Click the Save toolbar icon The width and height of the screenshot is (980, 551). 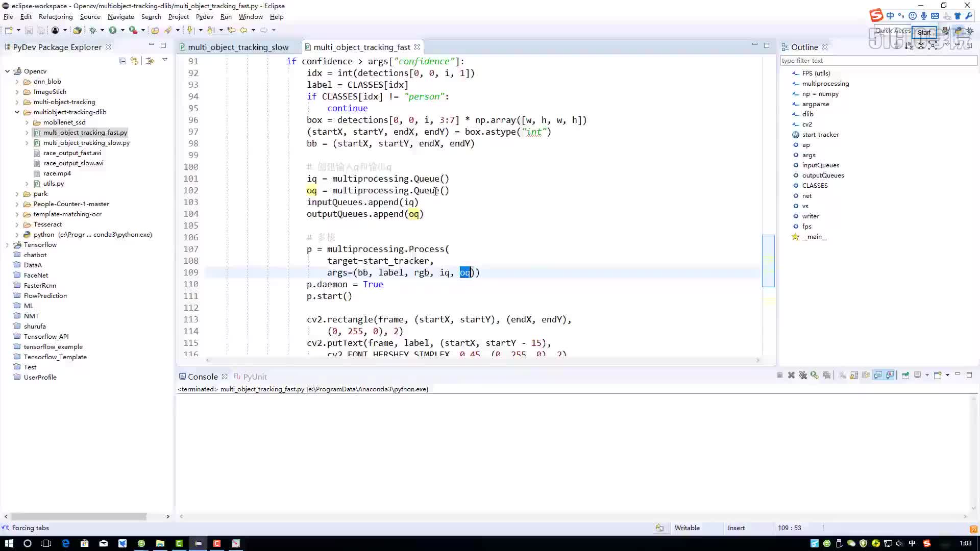29,30
